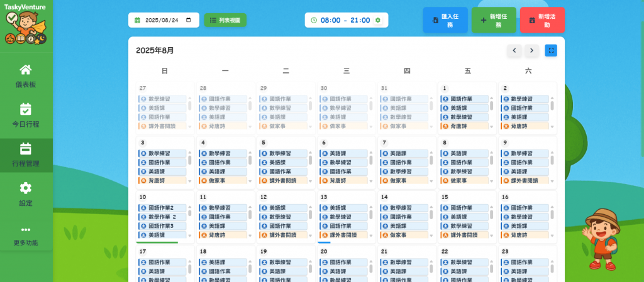644x282 pixels.
Task: Open 國語作業 task on day 1
Action: [x=465, y=99]
